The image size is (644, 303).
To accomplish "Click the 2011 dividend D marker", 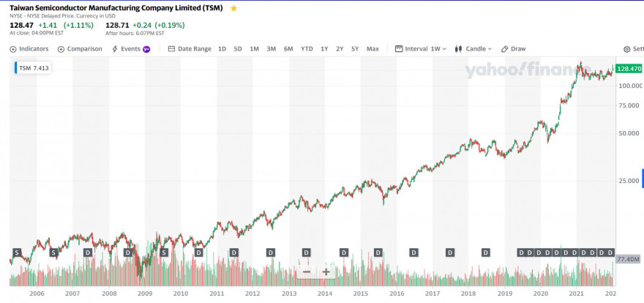I will point(233,252).
